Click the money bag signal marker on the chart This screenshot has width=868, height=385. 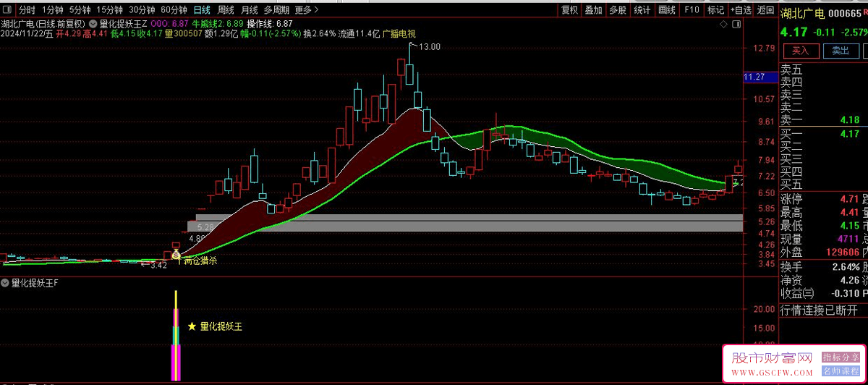pyautogui.click(x=176, y=255)
